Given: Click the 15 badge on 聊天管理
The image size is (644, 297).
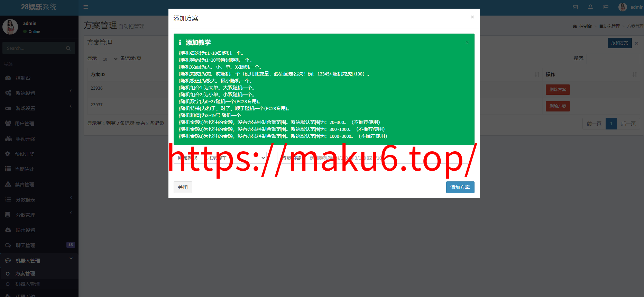Looking at the screenshot, I should 71,245.
